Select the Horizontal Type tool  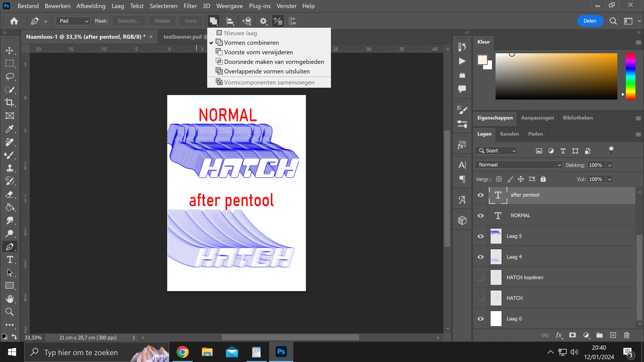[10, 260]
